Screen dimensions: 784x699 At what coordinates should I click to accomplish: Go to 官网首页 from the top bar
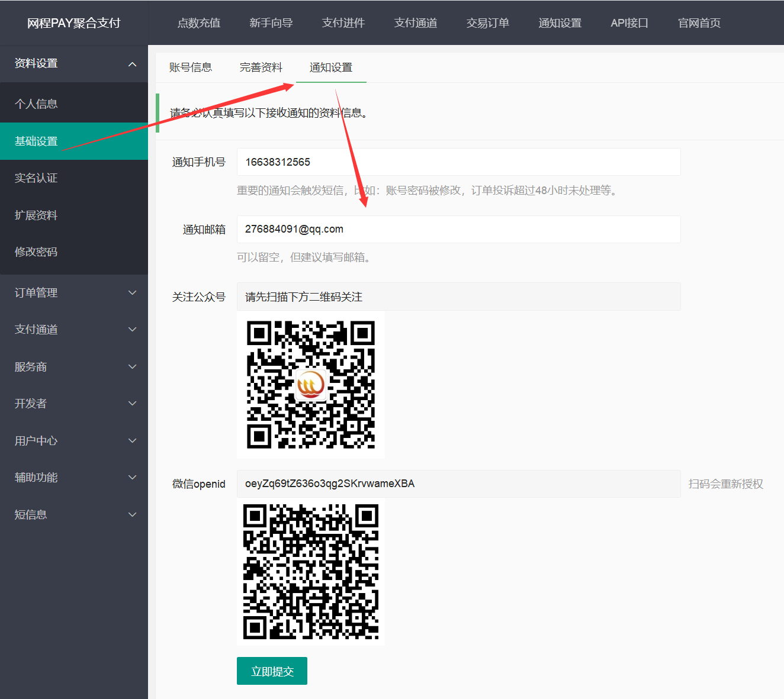pos(699,23)
